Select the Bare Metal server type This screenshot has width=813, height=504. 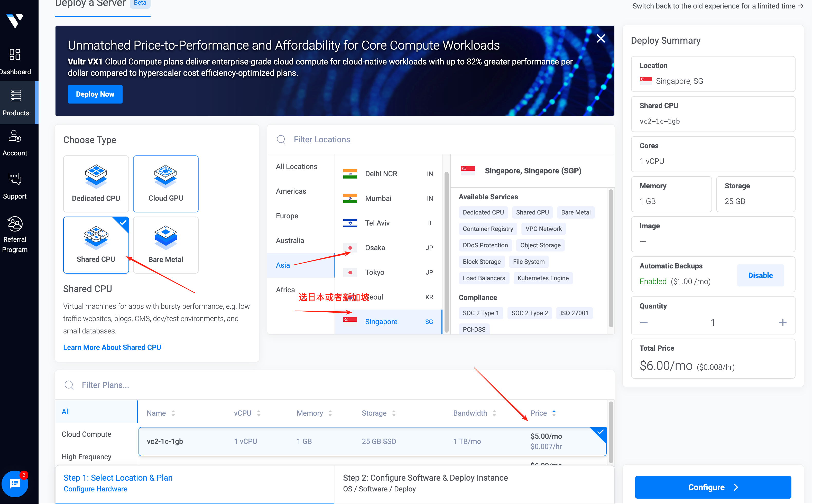coord(166,245)
